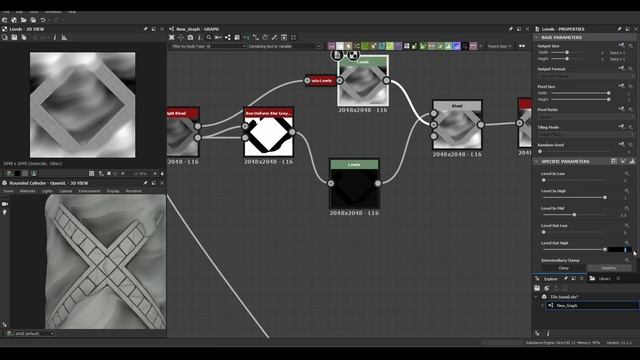Screen dimensions: 640x360
Task: Toggle the double-circle icon beside Parent Size
Action: pos(522,46)
